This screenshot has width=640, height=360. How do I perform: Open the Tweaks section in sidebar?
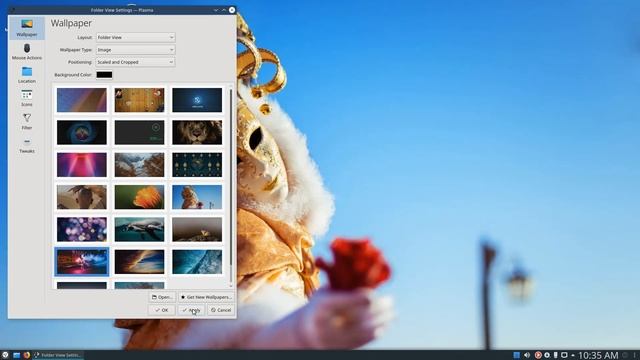point(27,145)
